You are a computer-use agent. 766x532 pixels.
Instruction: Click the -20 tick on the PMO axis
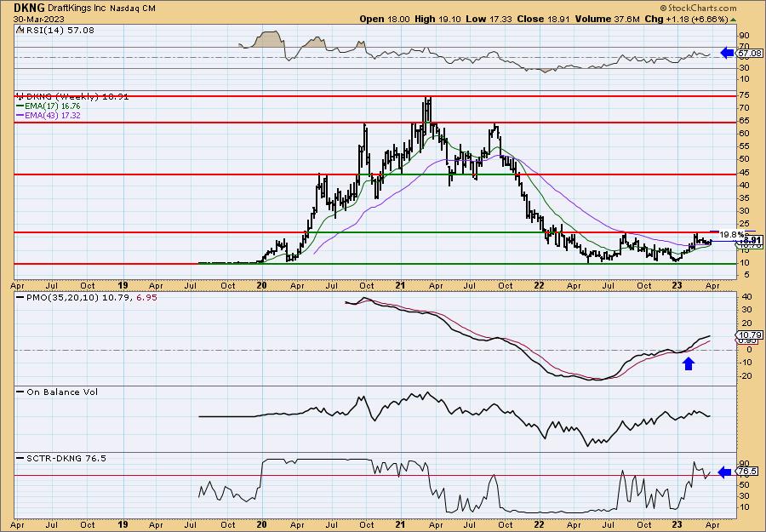pyautogui.click(x=745, y=375)
